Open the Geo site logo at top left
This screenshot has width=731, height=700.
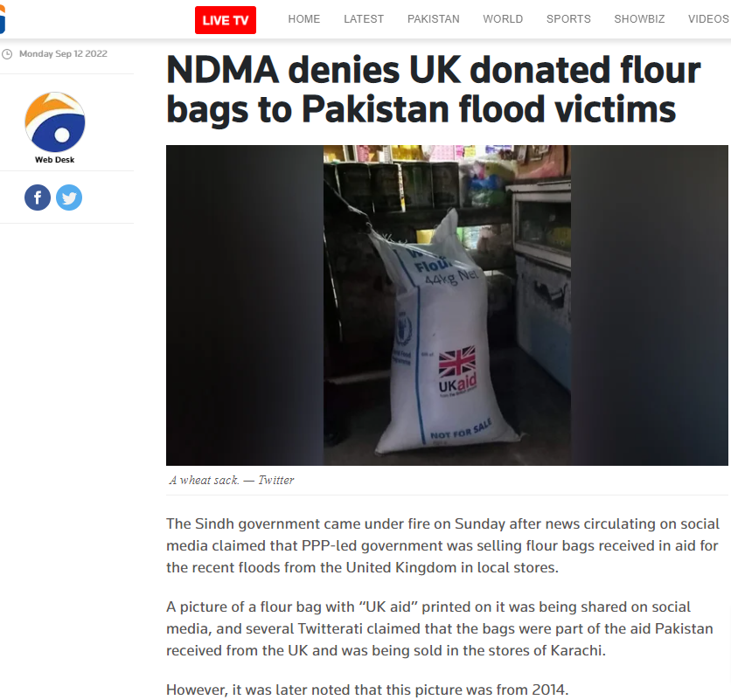click(x=3, y=19)
